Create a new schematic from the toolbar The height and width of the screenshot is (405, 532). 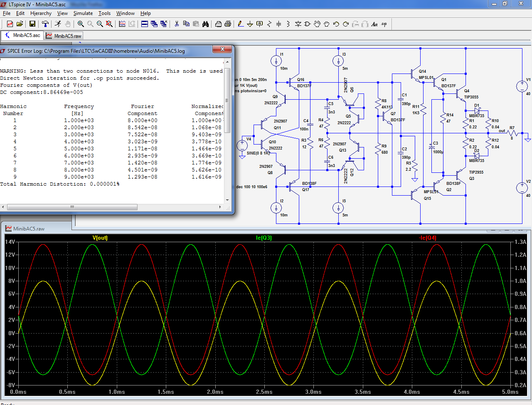10,24
